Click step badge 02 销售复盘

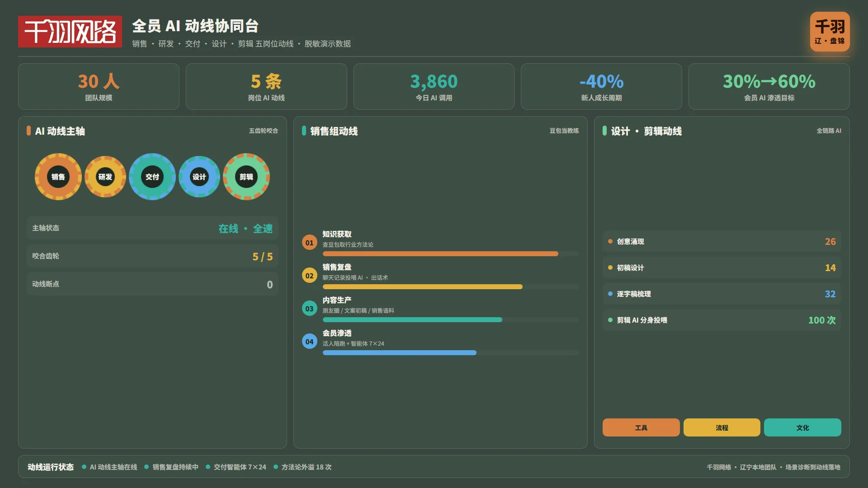coord(310,276)
